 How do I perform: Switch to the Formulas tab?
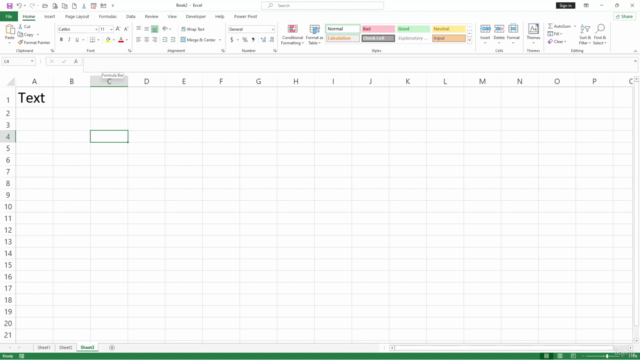click(107, 17)
